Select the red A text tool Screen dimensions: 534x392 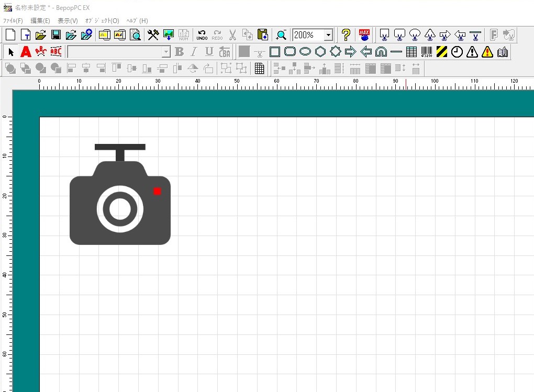(26, 52)
